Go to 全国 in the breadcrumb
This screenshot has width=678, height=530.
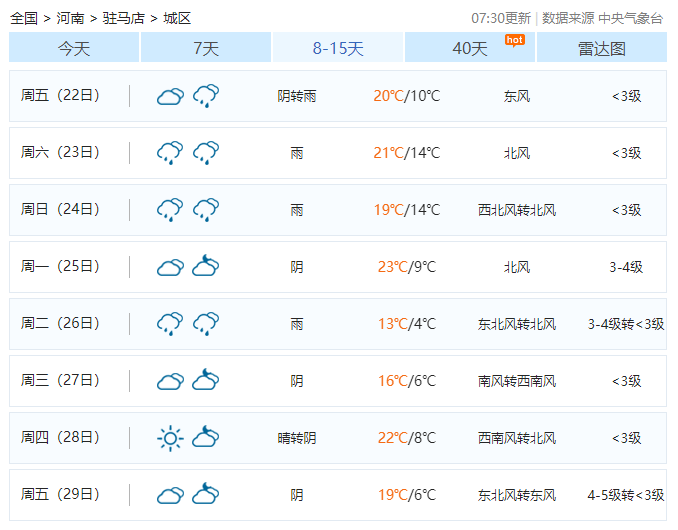coord(24,18)
